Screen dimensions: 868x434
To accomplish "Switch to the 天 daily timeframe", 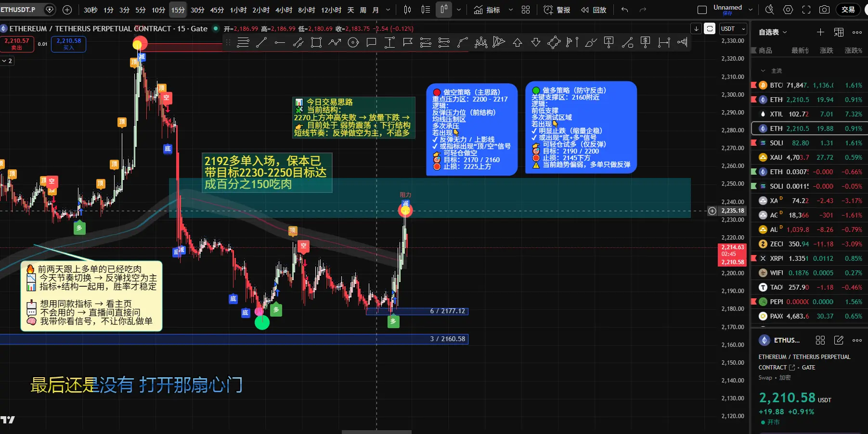I will pos(350,10).
